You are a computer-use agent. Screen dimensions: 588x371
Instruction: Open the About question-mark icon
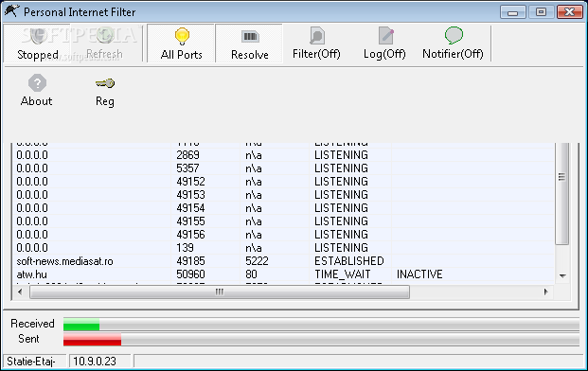pos(37,83)
